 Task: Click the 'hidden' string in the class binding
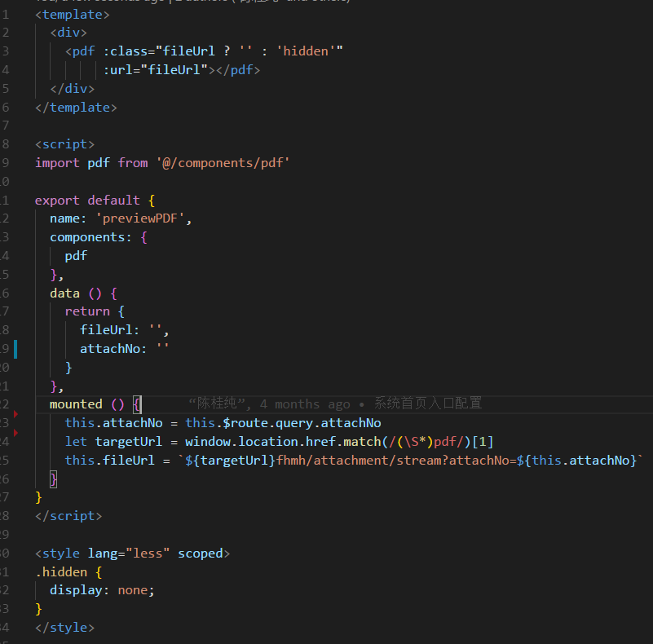305,51
